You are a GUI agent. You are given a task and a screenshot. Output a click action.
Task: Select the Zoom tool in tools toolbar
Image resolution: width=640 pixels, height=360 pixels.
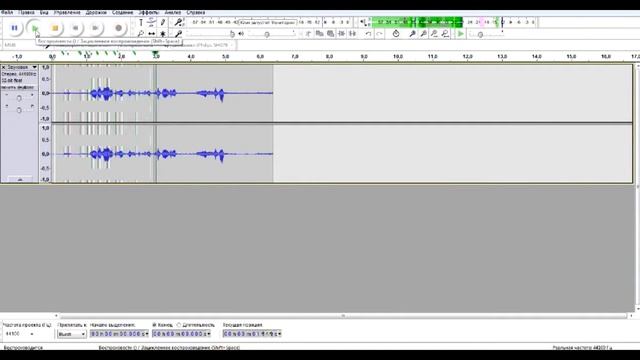141,33
